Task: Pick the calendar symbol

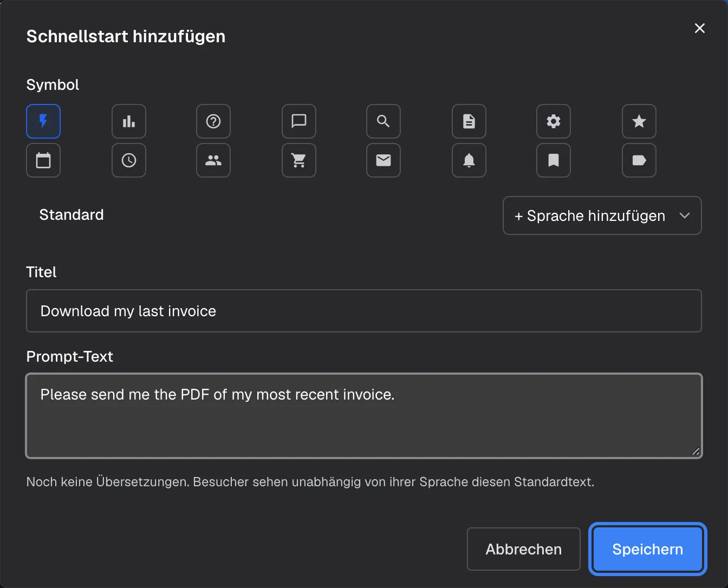Action: 43,160
